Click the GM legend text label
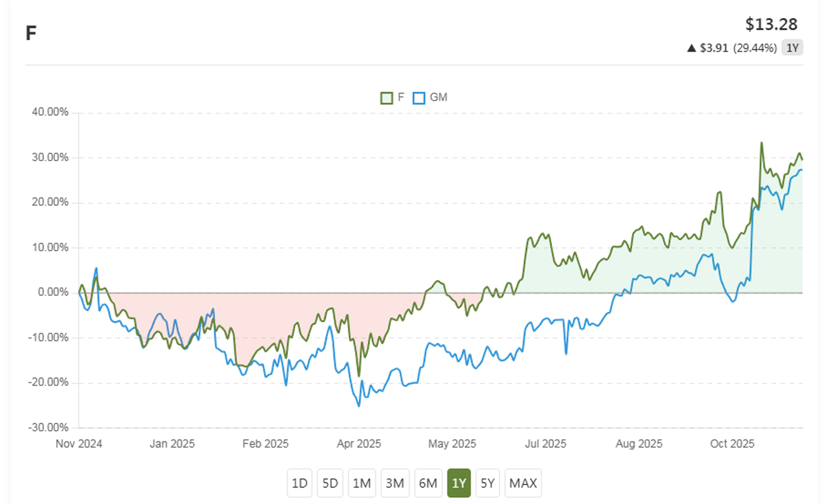 pos(438,98)
